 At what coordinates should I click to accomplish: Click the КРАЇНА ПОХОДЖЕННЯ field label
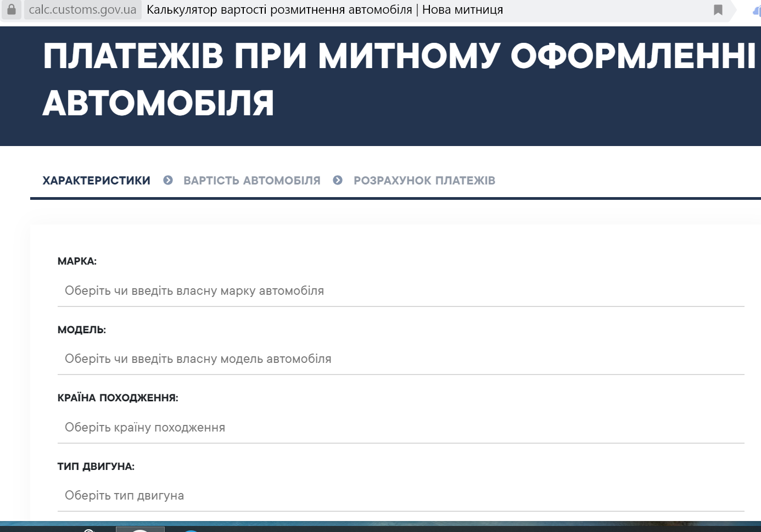pyautogui.click(x=117, y=398)
